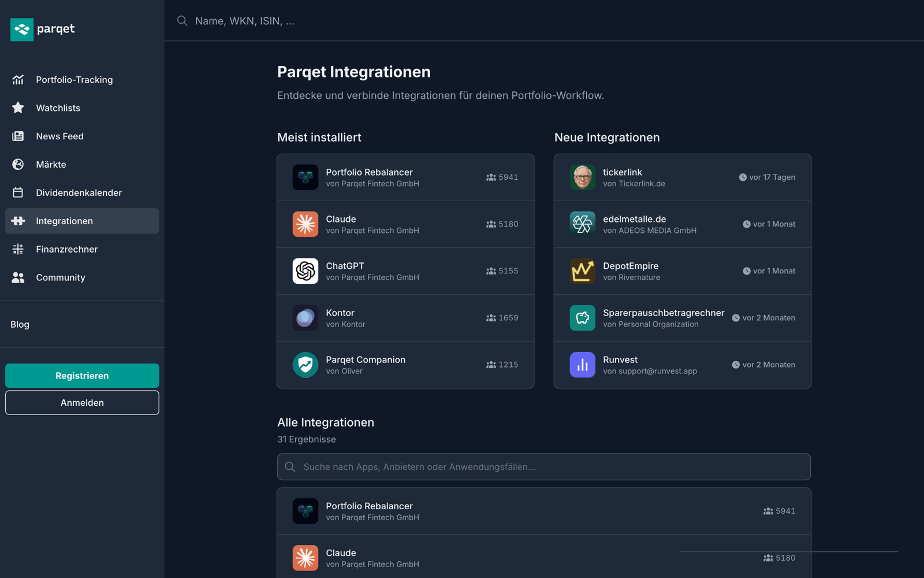Image resolution: width=924 pixels, height=578 pixels.
Task: Click the search magnifier icon in top bar
Action: [x=182, y=21]
